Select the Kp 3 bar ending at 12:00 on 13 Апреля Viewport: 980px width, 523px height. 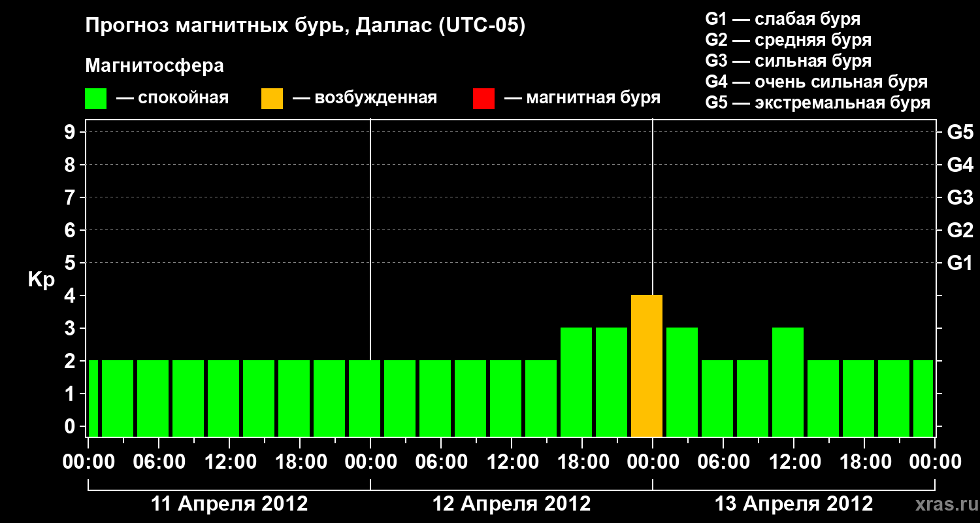[x=788, y=382]
